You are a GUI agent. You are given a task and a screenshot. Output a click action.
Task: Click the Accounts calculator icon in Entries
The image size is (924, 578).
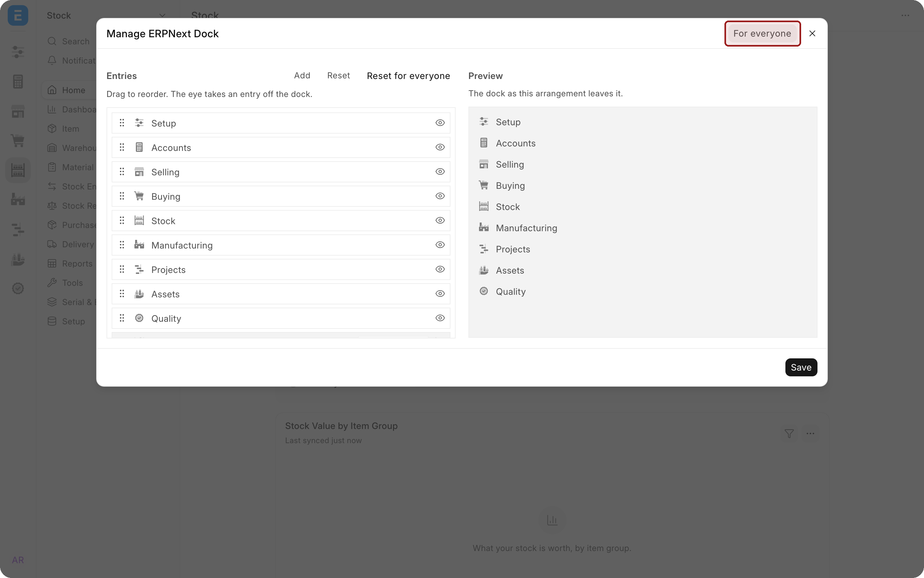(x=139, y=147)
